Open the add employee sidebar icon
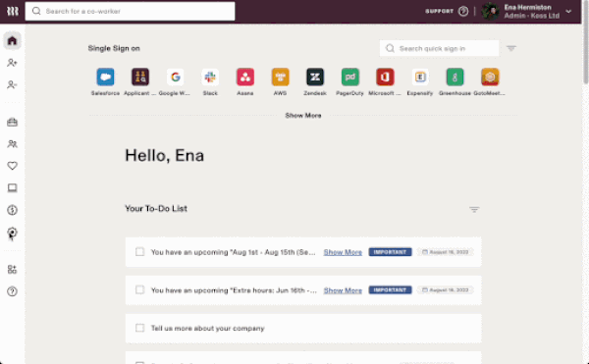589x364 pixels. (x=12, y=63)
